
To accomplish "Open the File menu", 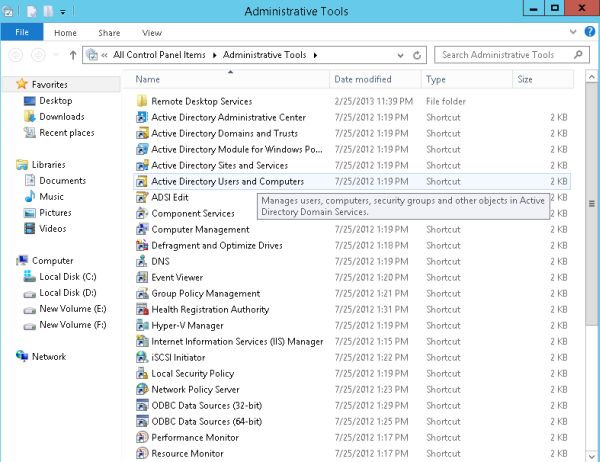I will click(x=21, y=33).
